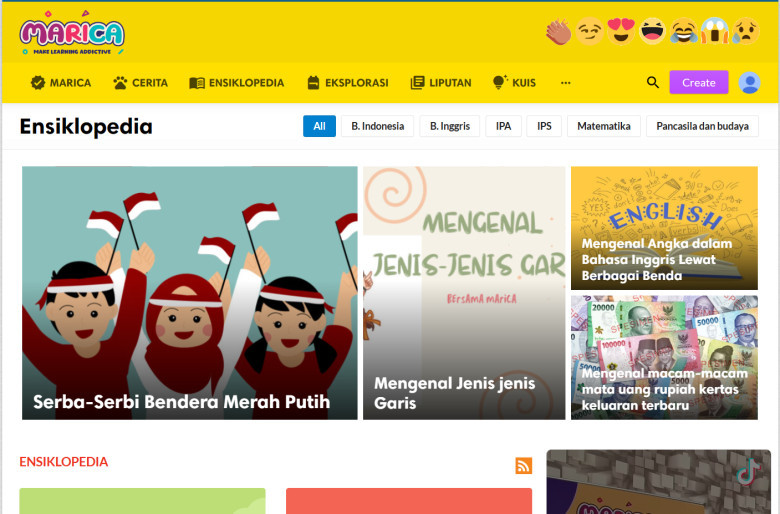Click the sad worried face emoji
Screen dimensions: 780x514
tap(746, 31)
